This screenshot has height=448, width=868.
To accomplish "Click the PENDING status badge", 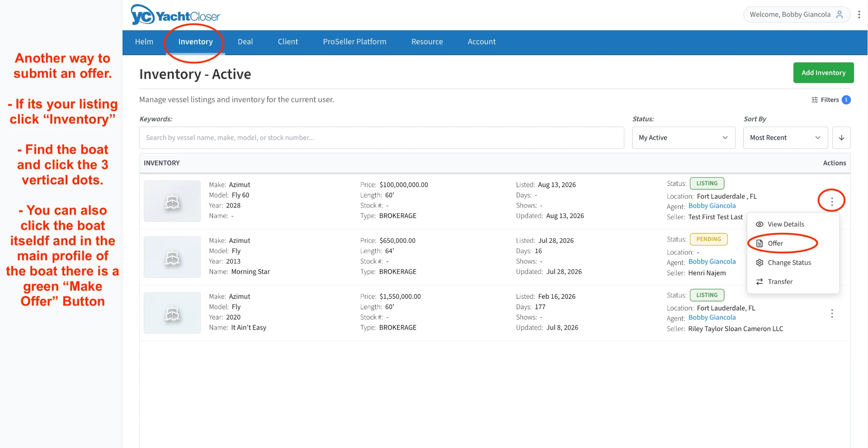I will 709,239.
